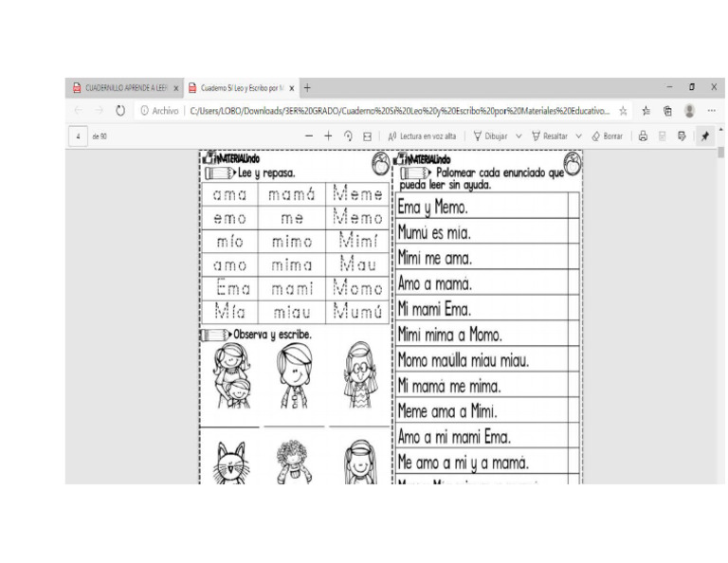Screen dimensions: 728x563
Task: Tick the box for 'Ema y Memo.'
Action: (573, 206)
